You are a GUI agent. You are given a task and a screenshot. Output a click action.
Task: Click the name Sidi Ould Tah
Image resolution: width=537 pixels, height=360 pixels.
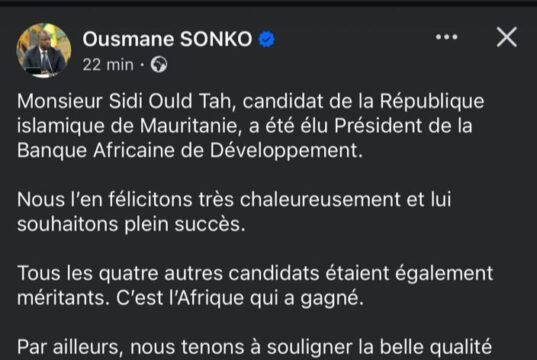(x=172, y=101)
